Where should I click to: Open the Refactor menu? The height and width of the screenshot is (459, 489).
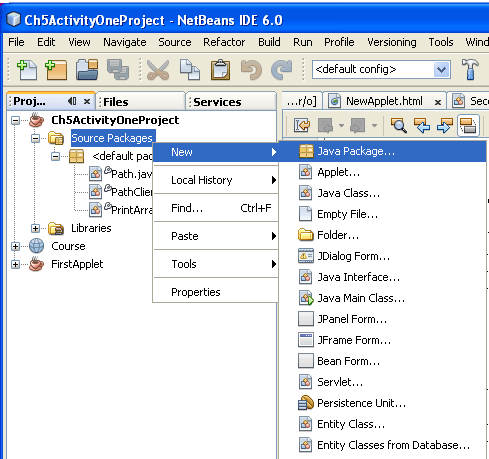click(224, 42)
